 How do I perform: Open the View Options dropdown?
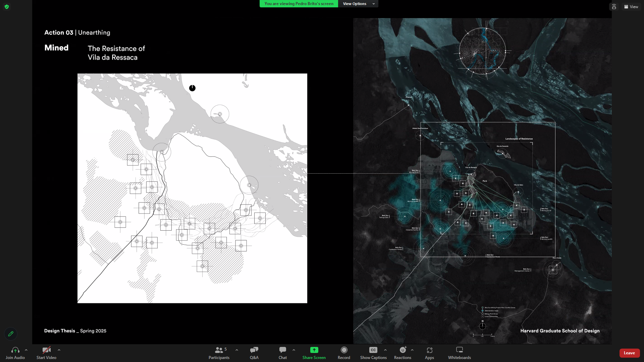[x=358, y=4]
